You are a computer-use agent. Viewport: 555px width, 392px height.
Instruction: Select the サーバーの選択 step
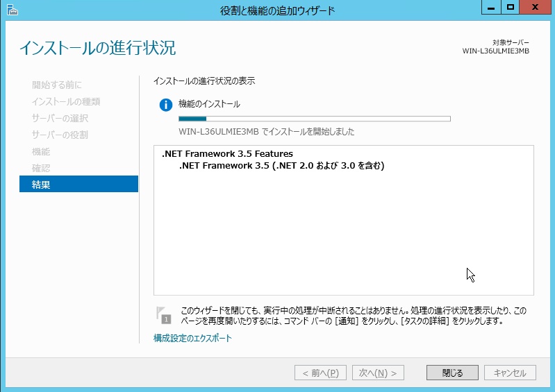60,118
